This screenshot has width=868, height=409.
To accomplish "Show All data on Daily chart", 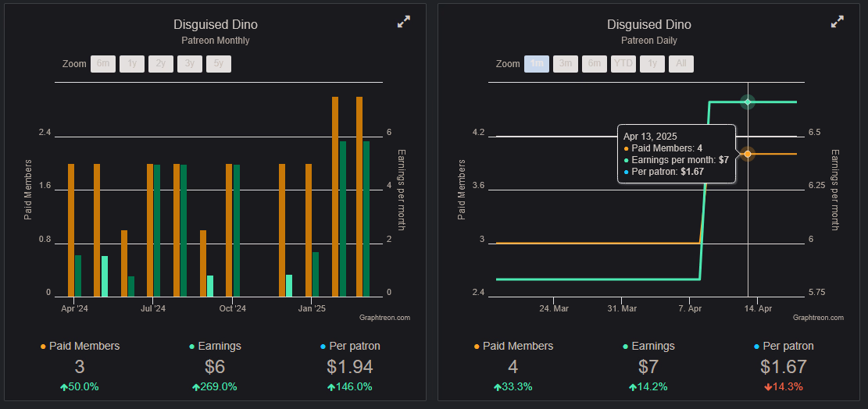I will coord(681,64).
